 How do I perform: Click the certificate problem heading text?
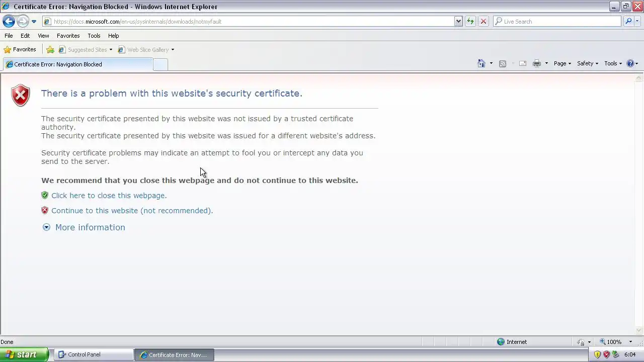click(172, 94)
